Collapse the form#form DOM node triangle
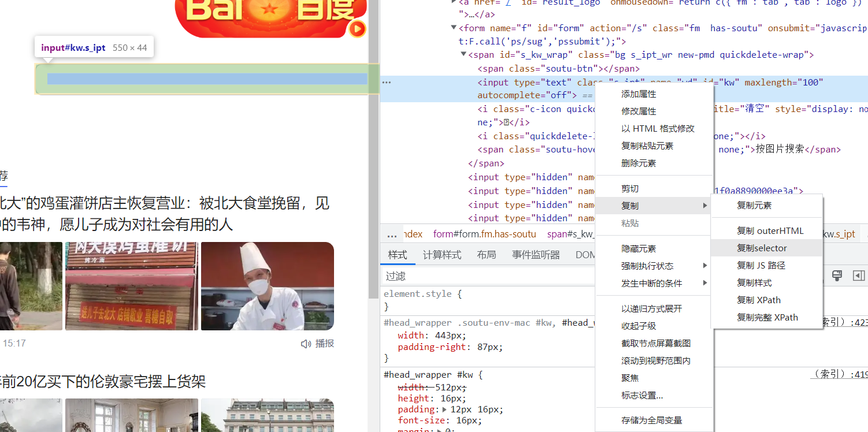 pos(454,28)
